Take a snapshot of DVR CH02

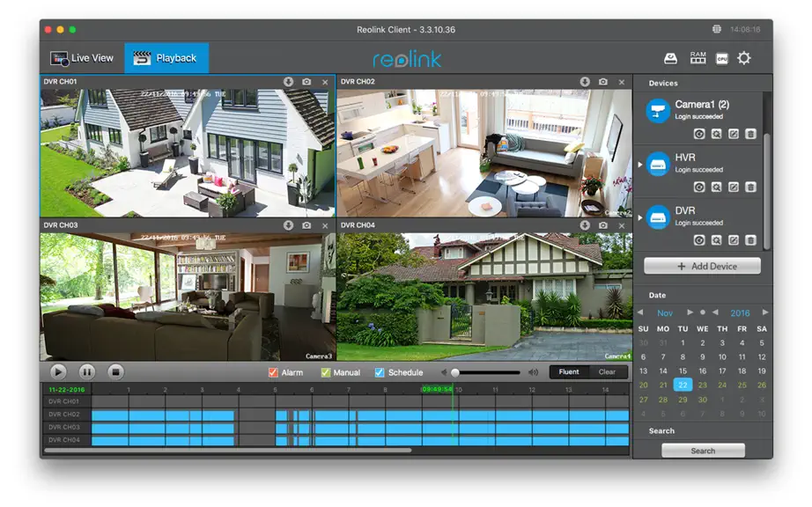tap(603, 82)
